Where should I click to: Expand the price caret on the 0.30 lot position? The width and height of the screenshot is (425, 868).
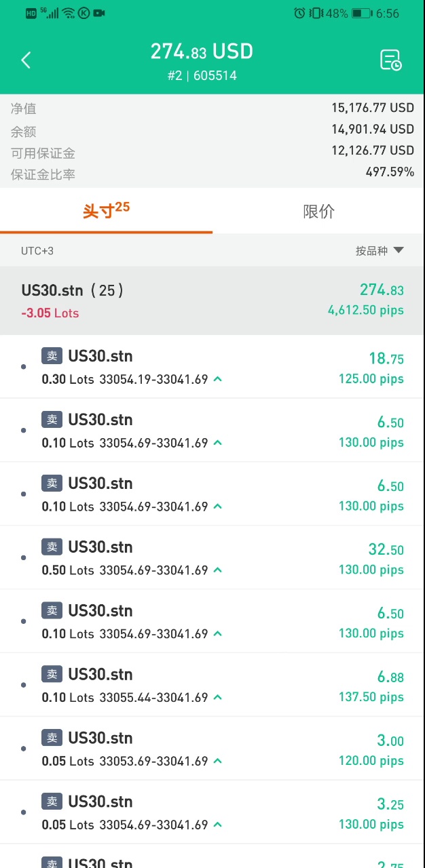(217, 379)
